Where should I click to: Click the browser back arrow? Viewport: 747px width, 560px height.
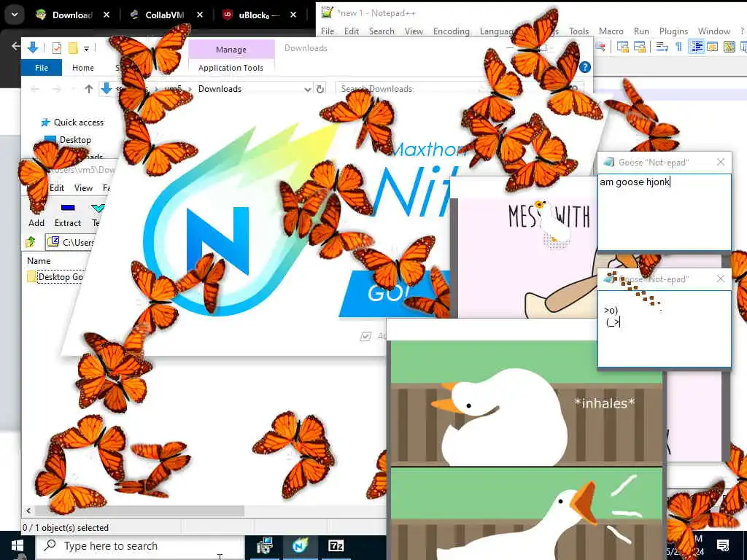click(x=15, y=46)
